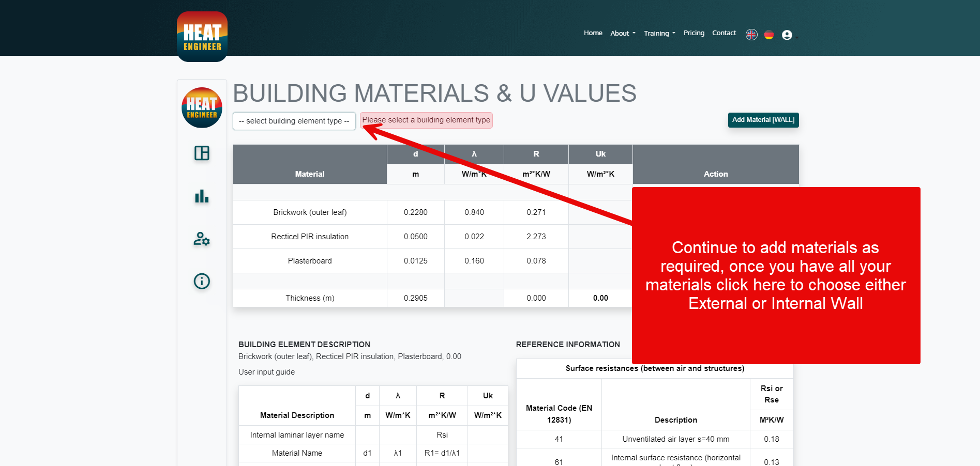Open the layout/dashboard panel in sidebar
Viewport: 980px width, 466px height.
click(x=202, y=153)
